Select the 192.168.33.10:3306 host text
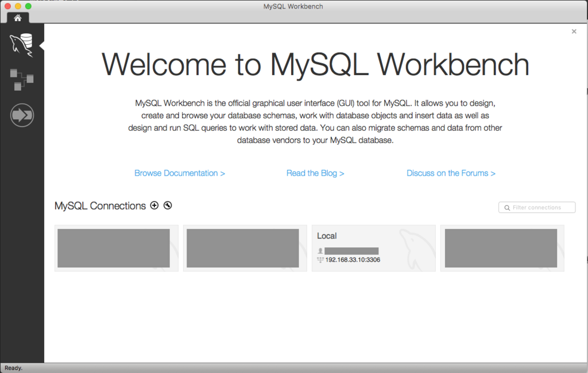Screen dimensions: 588x373 [353, 260]
